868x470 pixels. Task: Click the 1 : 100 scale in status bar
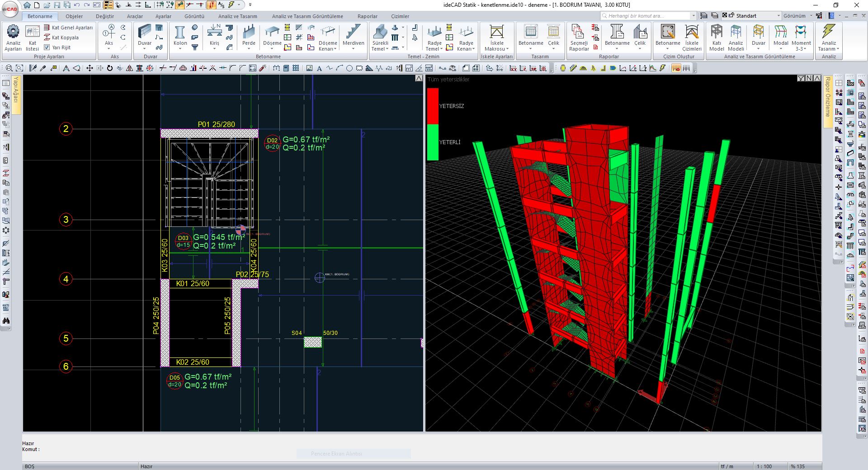click(764, 466)
